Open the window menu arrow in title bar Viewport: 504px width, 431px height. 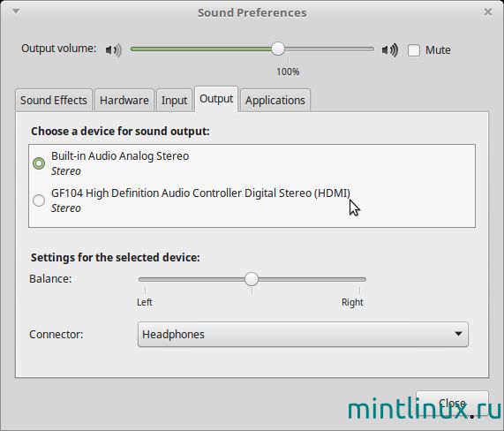click(x=16, y=11)
